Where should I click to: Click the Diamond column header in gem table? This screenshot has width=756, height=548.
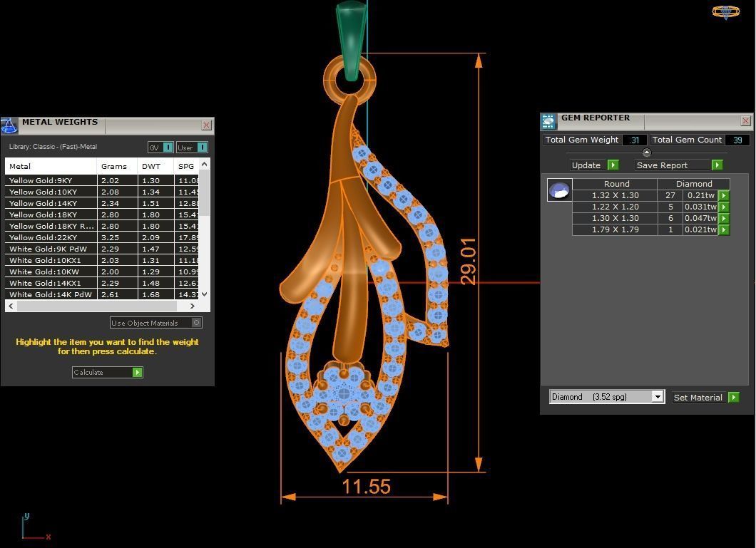pyautogui.click(x=694, y=184)
